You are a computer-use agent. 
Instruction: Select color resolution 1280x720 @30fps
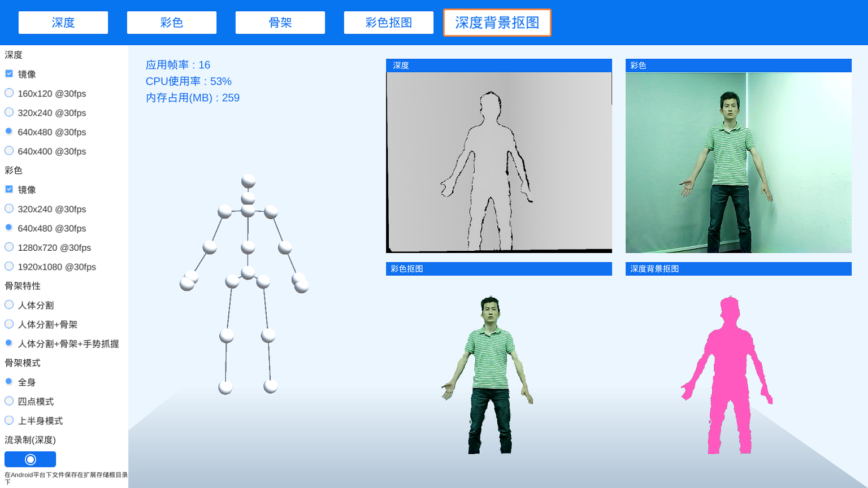tap(9, 247)
